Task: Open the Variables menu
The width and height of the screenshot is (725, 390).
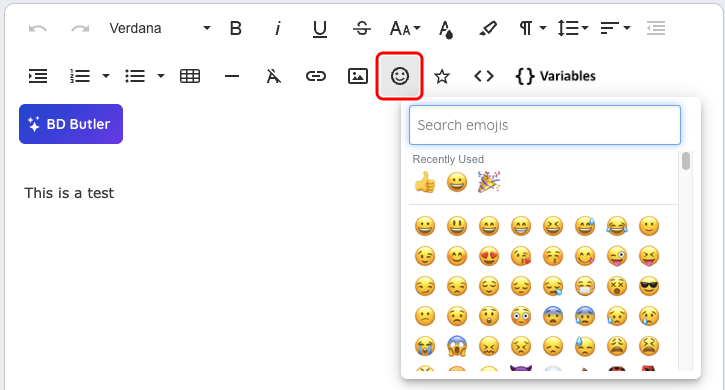Action: pyautogui.click(x=556, y=76)
